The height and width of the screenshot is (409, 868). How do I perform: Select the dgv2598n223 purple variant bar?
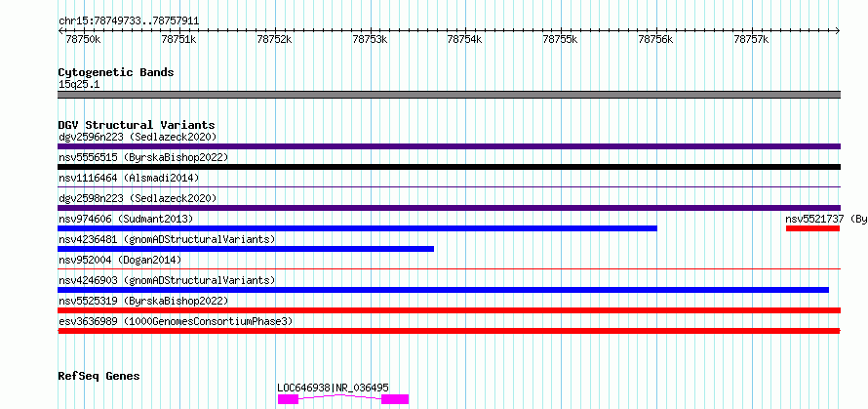click(449, 208)
